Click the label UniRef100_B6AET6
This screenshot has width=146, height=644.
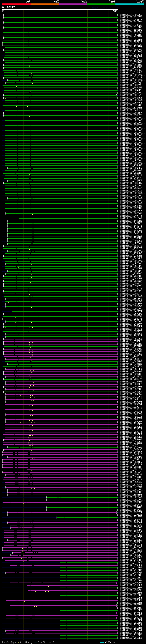pyautogui.click(x=131, y=246)
